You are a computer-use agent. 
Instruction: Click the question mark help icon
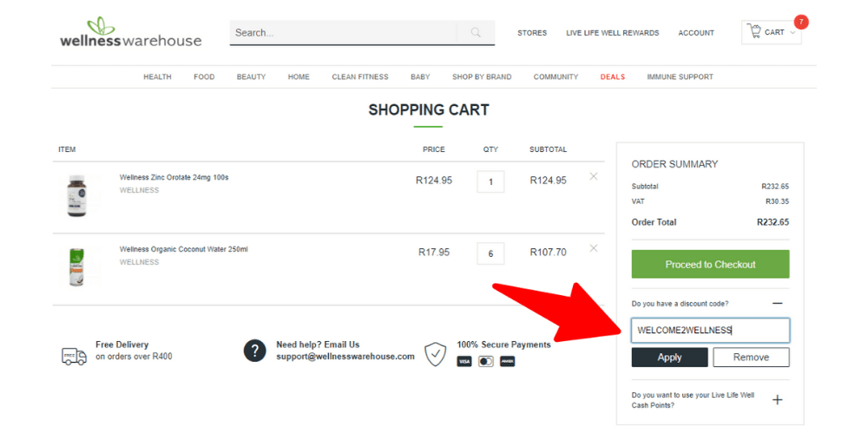254,351
